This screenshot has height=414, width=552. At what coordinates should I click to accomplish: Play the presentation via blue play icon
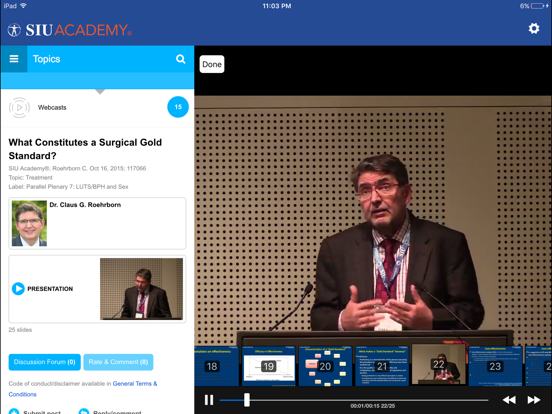(18, 289)
